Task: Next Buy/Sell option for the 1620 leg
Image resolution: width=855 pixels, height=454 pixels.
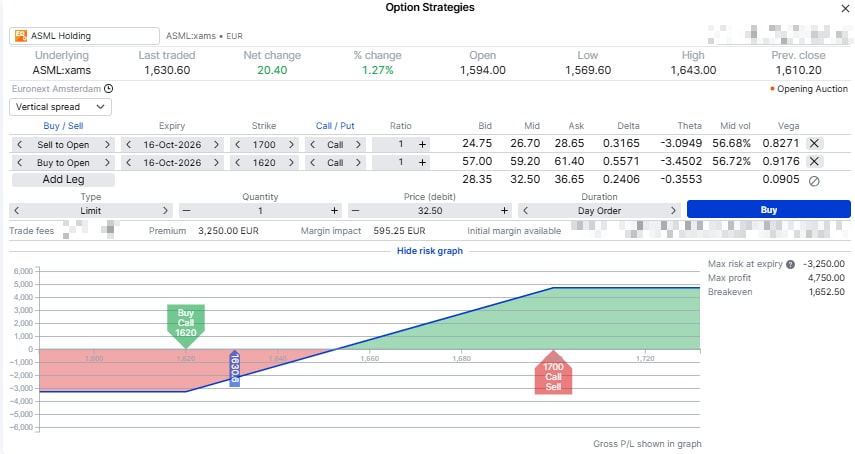Action: (107, 162)
